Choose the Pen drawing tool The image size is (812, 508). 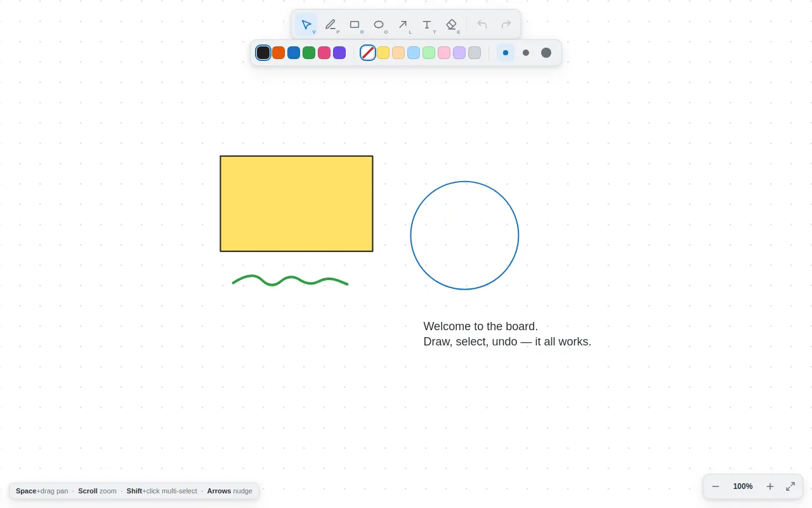(x=331, y=25)
